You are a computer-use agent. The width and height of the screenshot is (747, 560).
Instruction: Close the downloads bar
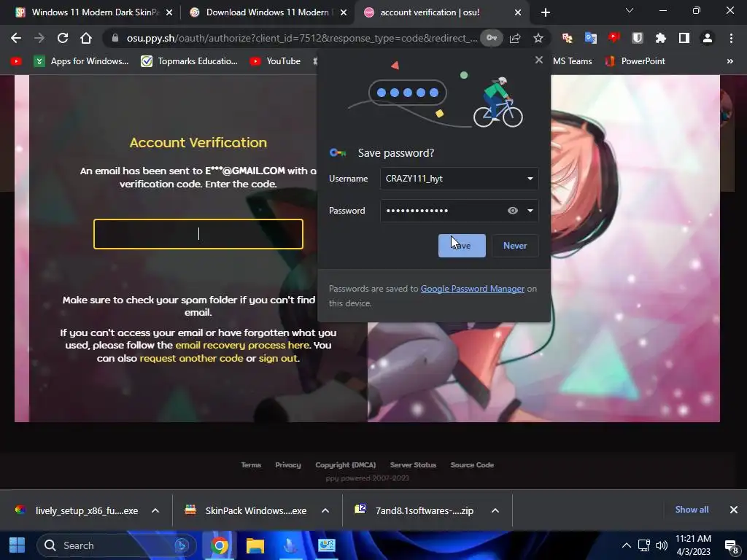tap(734, 510)
